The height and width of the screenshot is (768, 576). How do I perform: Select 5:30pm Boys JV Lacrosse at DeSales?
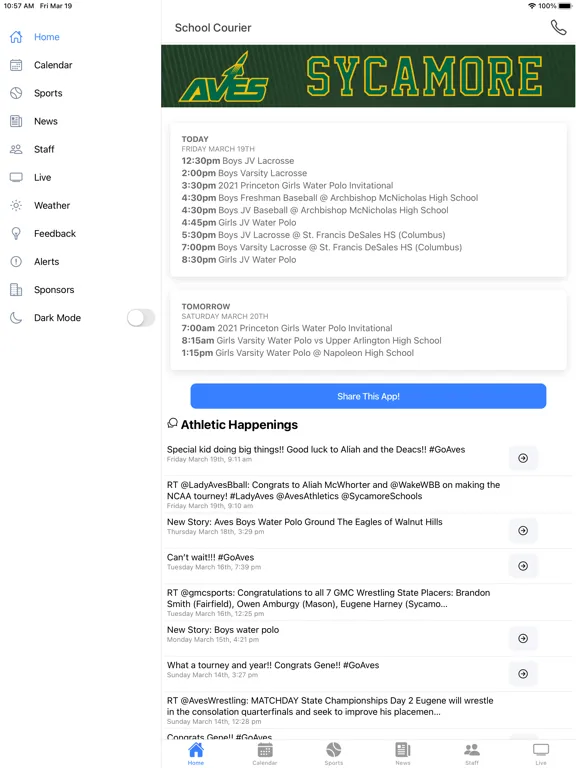313,235
